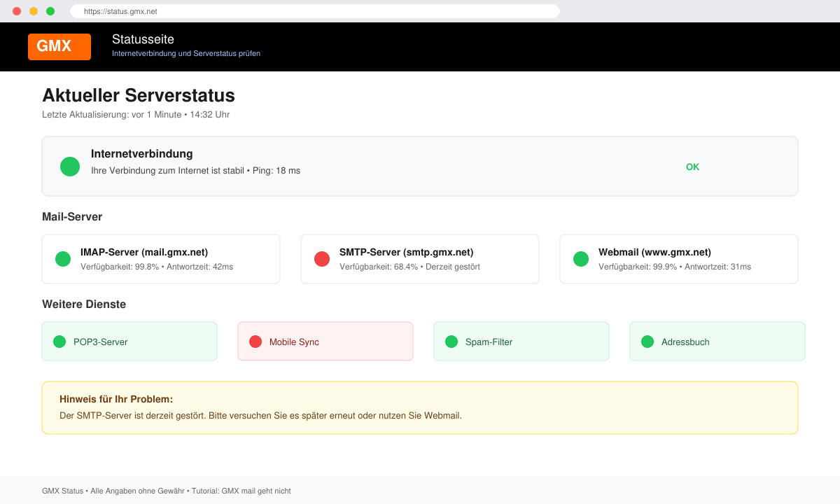This screenshot has height=504, width=840.
Task: Click 'Verfügbarkeit: 99.8% • Antwortzeit: 42ms' text
Action: pyautogui.click(x=157, y=267)
